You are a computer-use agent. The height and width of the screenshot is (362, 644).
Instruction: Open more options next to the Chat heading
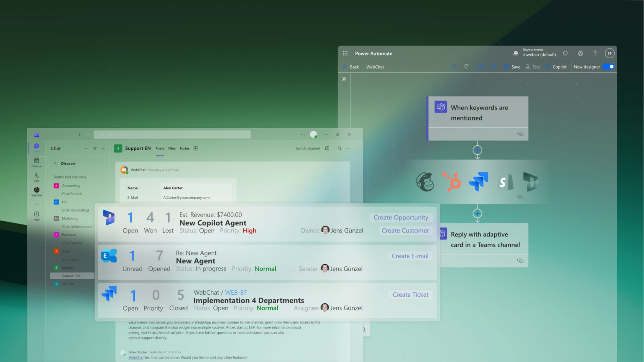[87, 148]
